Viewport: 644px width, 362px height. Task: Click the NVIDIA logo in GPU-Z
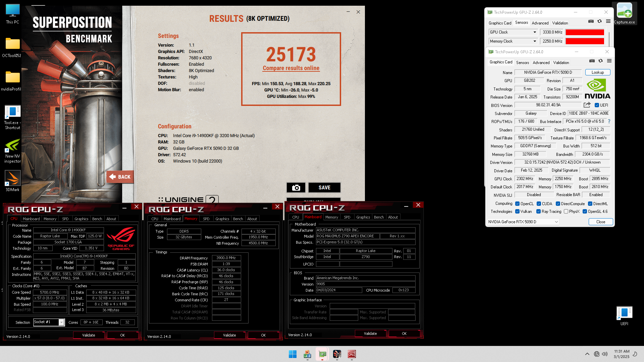point(597,89)
